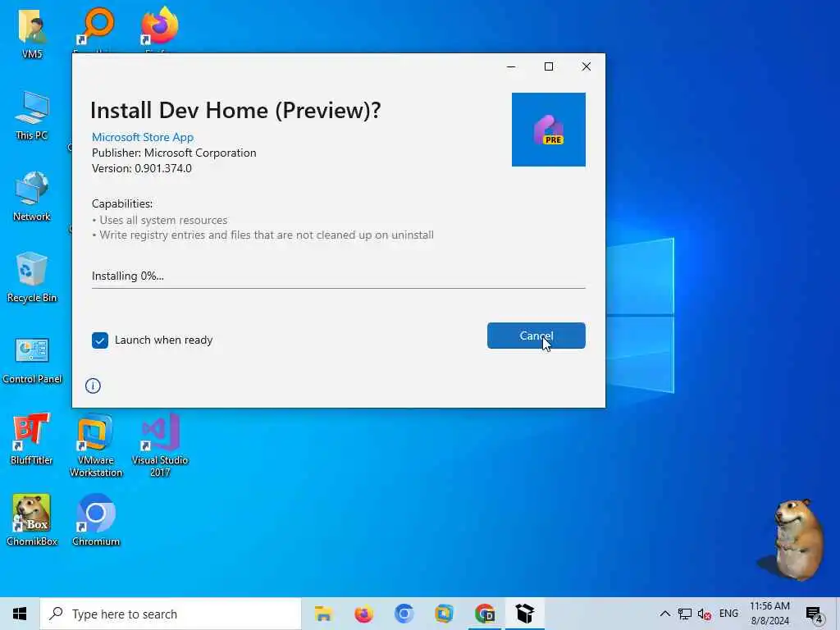This screenshot has width=840, height=630.
Task: Click the ENG language indicator
Action: (728, 614)
